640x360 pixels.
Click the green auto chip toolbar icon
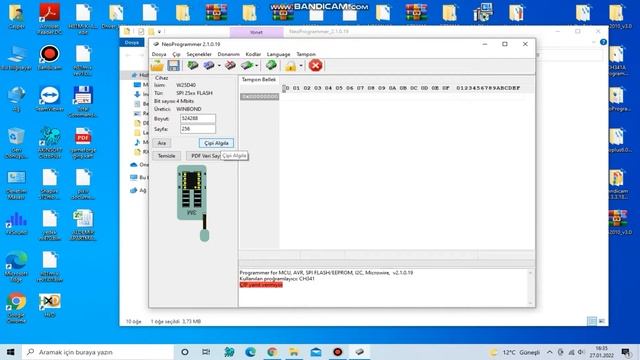coord(271,65)
